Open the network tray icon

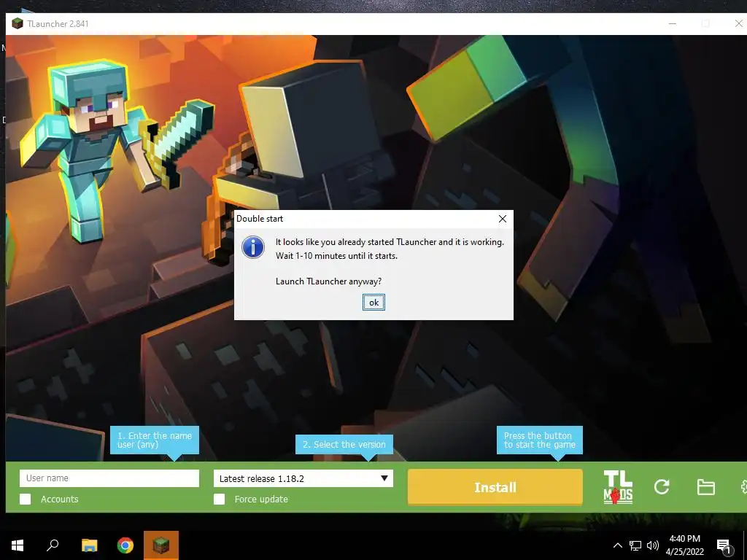coord(635,545)
